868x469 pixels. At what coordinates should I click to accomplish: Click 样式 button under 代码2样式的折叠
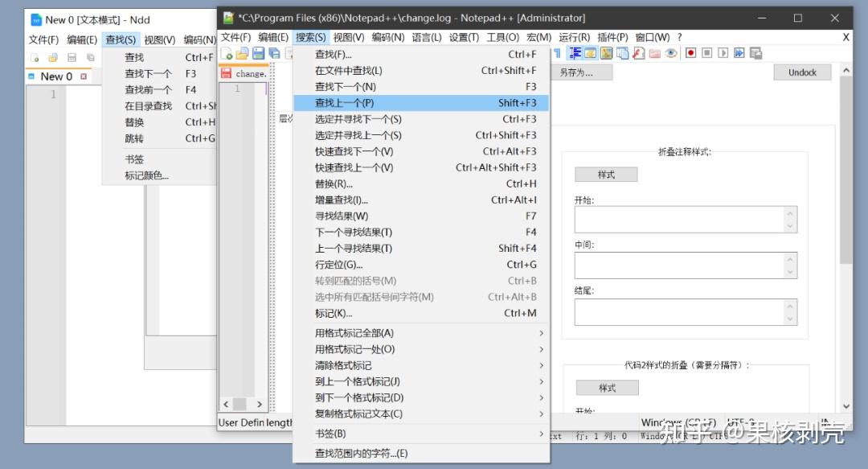[x=608, y=388]
